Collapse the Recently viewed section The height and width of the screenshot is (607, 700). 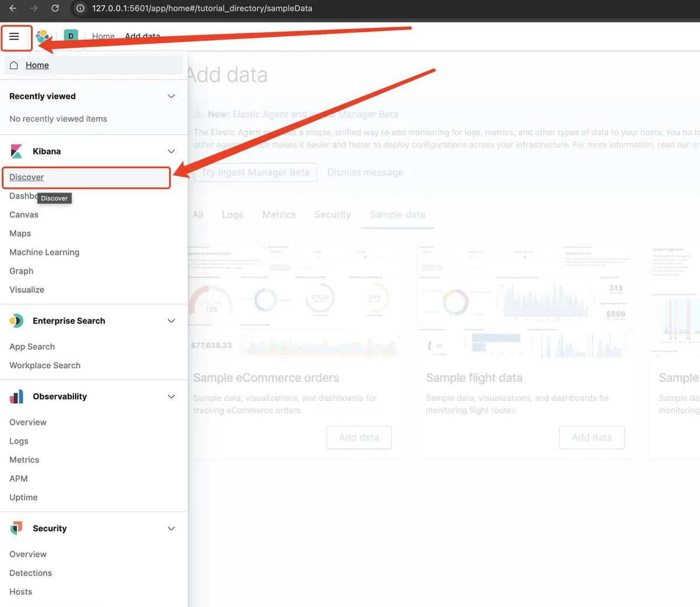pyautogui.click(x=171, y=96)
